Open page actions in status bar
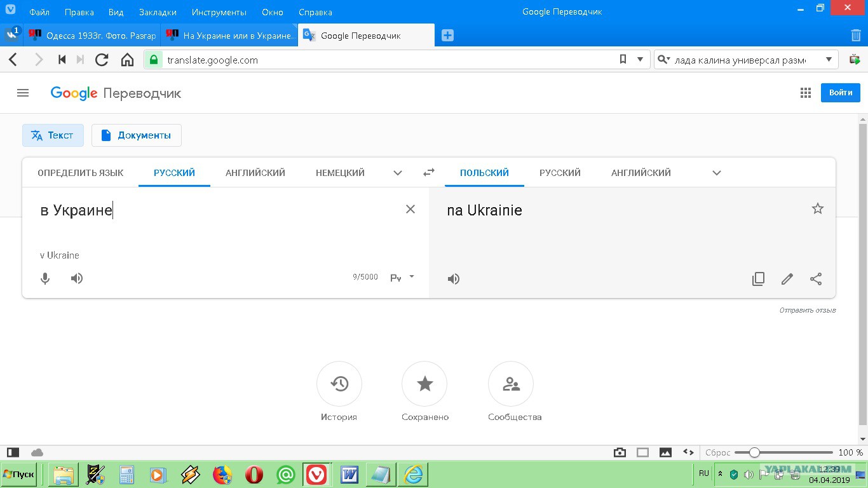Viewport: 868px width, 488px height. pyautogui.click(x=688, y=452)
